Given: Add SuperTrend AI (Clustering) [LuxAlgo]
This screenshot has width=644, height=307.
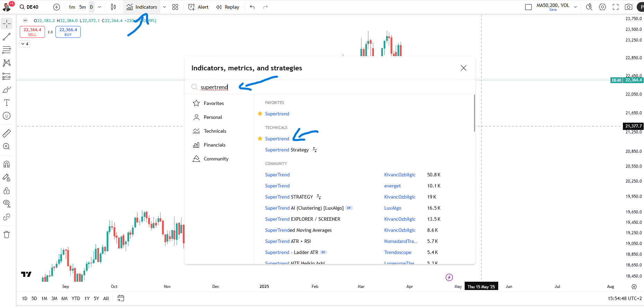Looking at the screenshot, I should coord(304,208).
